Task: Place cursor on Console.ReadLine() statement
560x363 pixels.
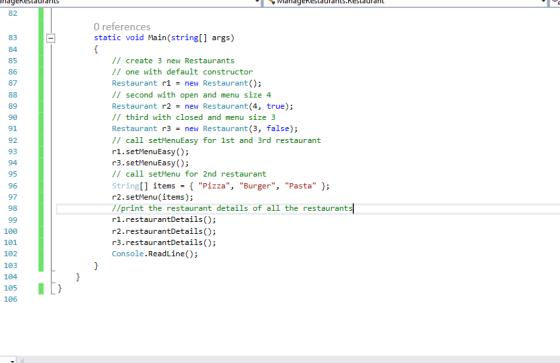Action: (x=155, y=254)
